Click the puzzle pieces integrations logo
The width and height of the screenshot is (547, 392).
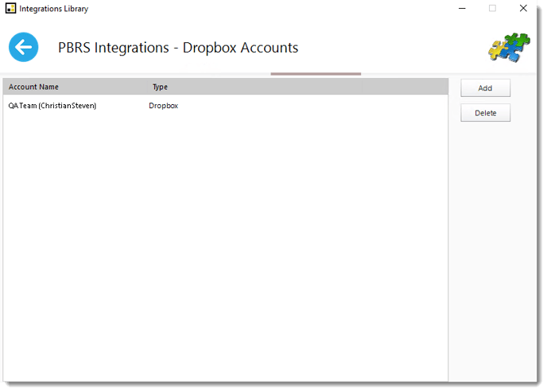[509, 48]
